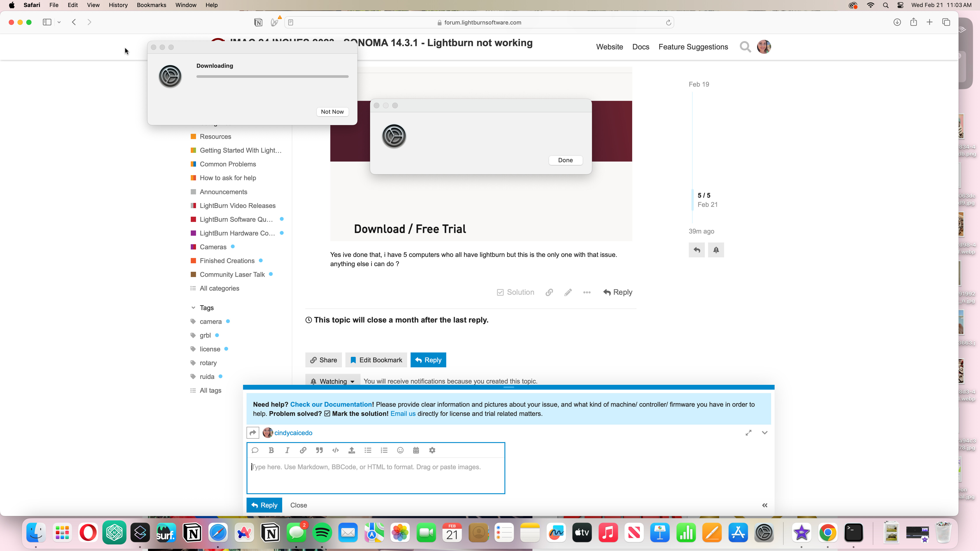
Task: Insert bulleted list in the composer
Action: (x=368, y=450)
